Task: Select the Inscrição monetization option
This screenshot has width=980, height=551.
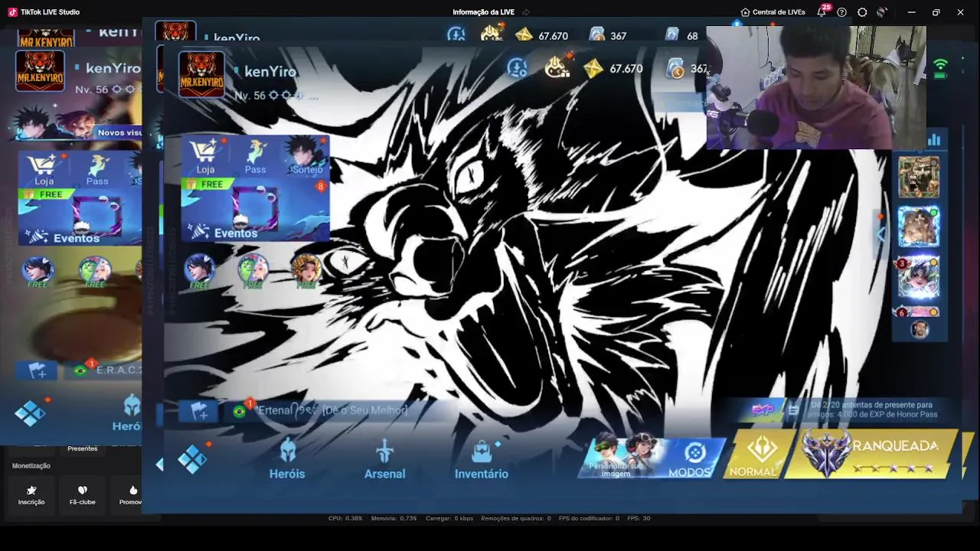Action: tap(31, 495)
